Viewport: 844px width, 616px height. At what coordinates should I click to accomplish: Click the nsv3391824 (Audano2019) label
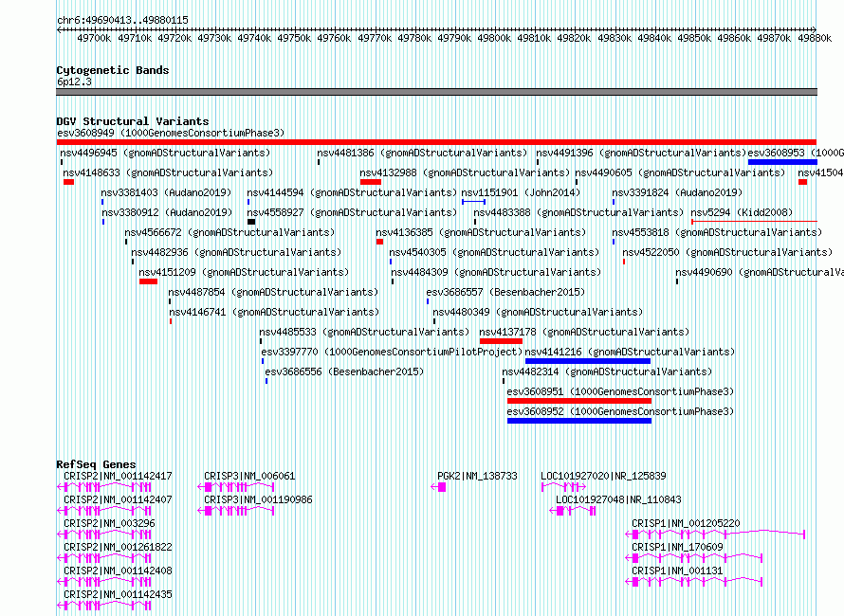677,192
